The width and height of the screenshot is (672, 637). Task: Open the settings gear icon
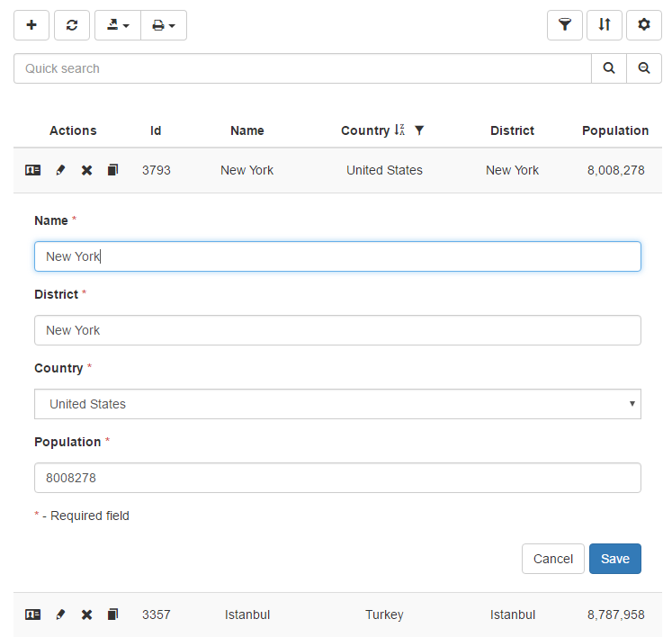(644, 25)
